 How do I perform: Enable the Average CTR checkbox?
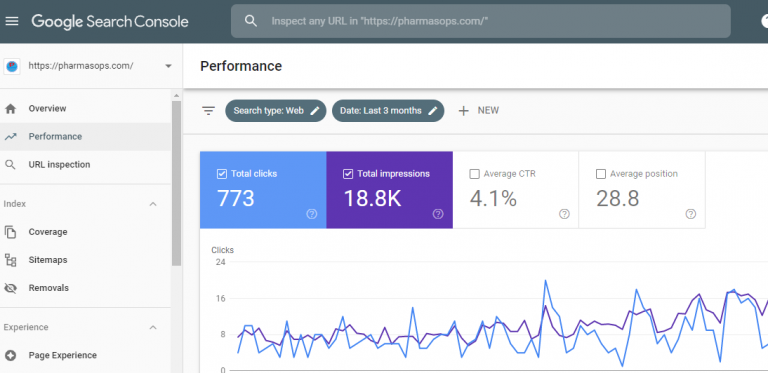coord(474,174)
